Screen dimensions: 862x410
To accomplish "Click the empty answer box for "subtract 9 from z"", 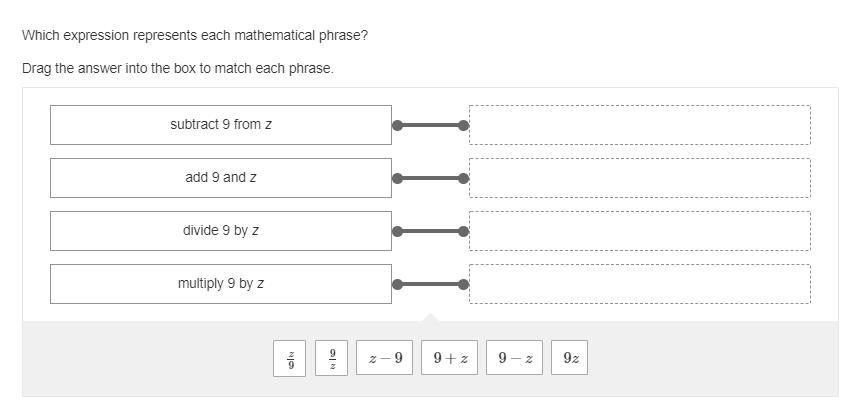I will tap(639, 125).
